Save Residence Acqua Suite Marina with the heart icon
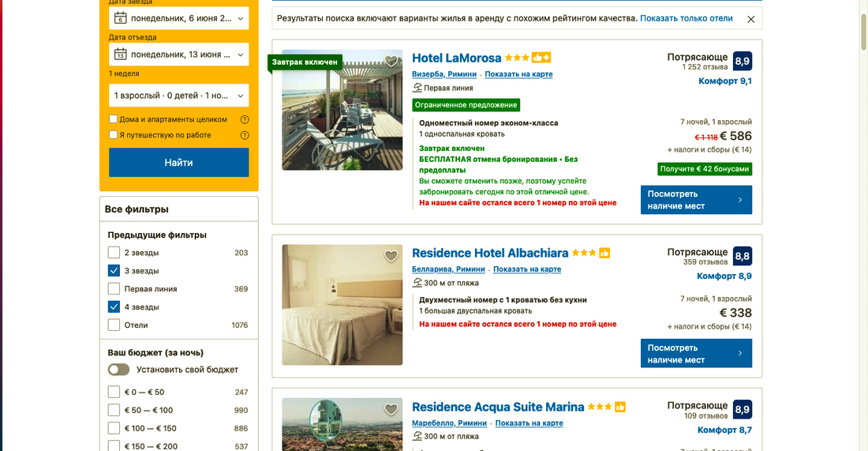The image size is (868, 451). (391, 409)
